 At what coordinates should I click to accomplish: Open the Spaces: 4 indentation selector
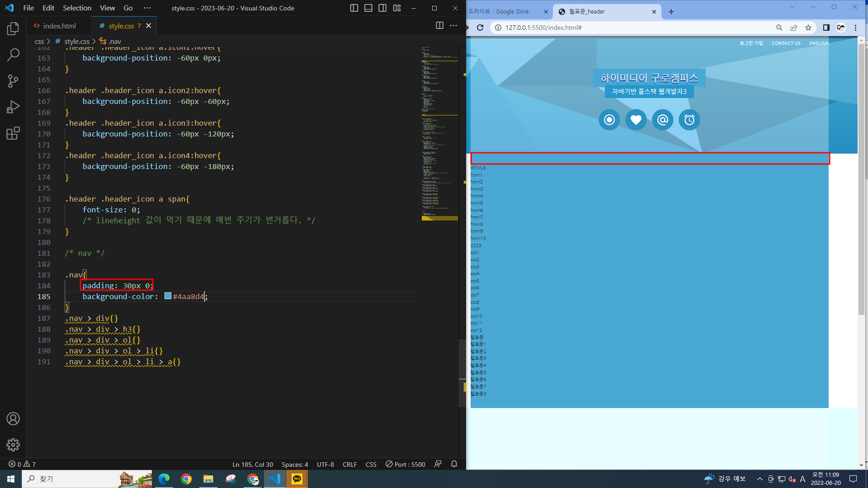[295, 464]
